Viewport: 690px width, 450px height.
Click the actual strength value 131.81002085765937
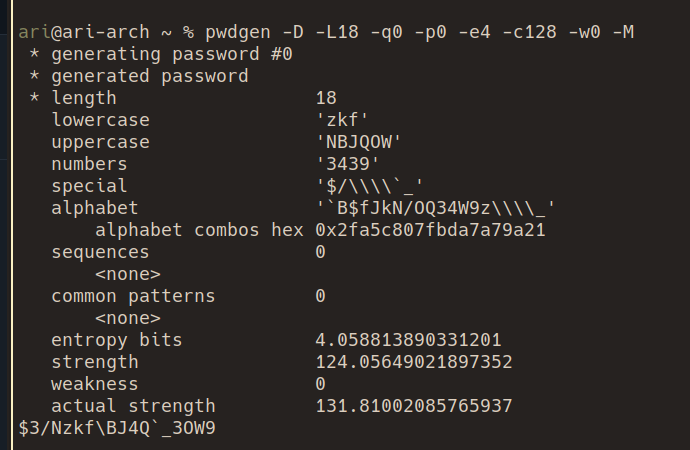coord(413,406)
